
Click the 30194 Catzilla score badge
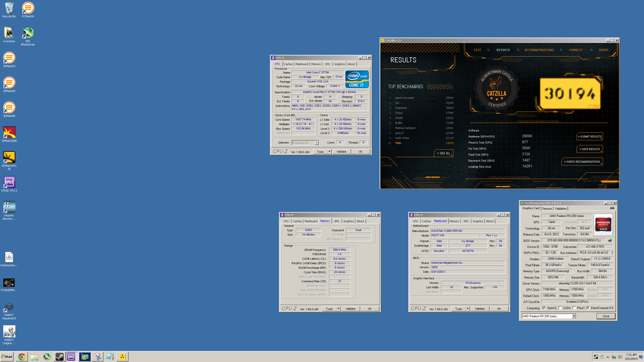point(571,94)
